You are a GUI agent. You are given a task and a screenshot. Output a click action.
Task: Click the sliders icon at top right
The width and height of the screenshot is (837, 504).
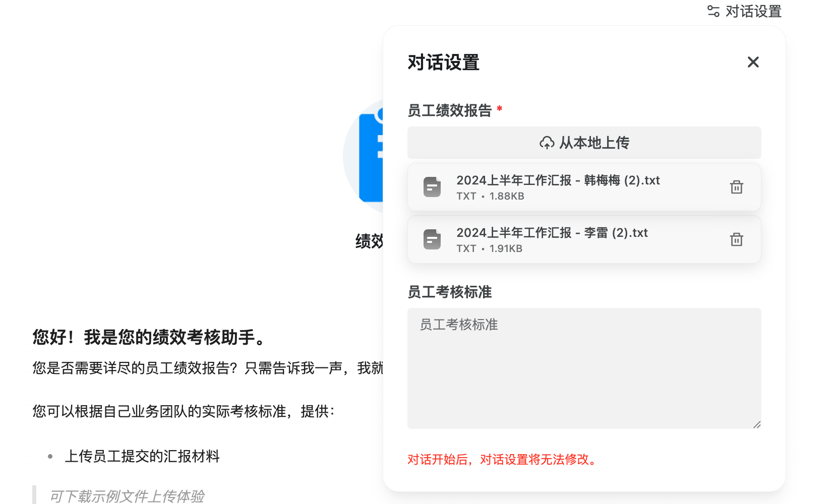[713, 11]
